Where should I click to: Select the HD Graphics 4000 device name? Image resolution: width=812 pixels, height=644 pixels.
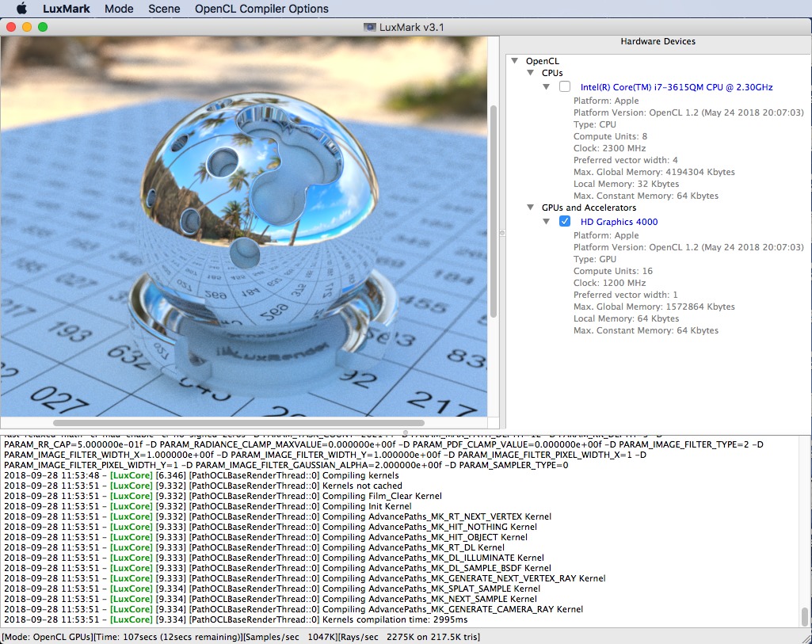click(x=619, y=222)
